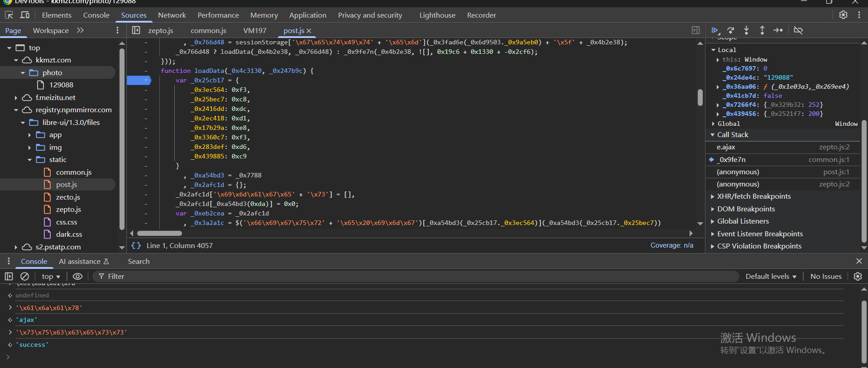Clear the console output
The image size is (868, 368).
click(x=25, y=276)
